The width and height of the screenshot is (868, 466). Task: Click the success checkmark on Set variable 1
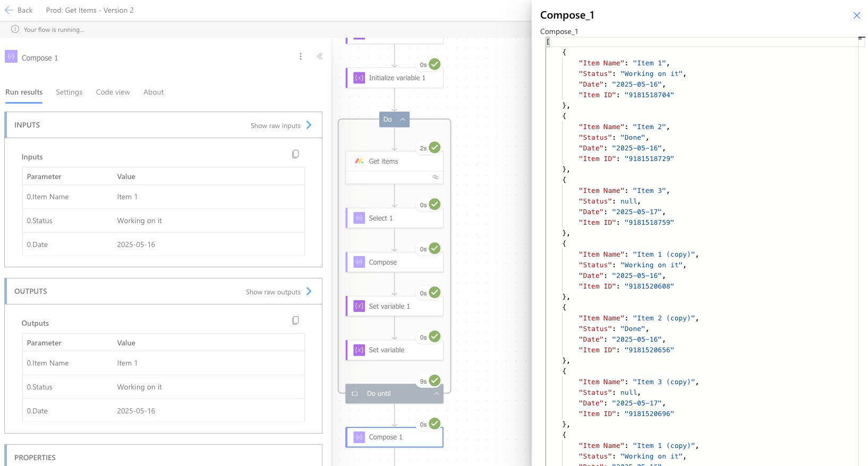tap(435, 292)
